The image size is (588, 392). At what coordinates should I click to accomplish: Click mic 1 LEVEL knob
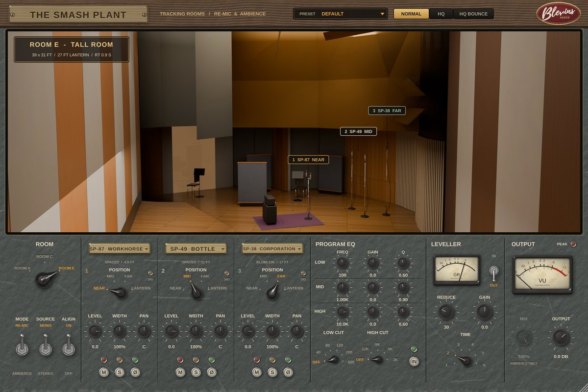[x=95, y=332]
